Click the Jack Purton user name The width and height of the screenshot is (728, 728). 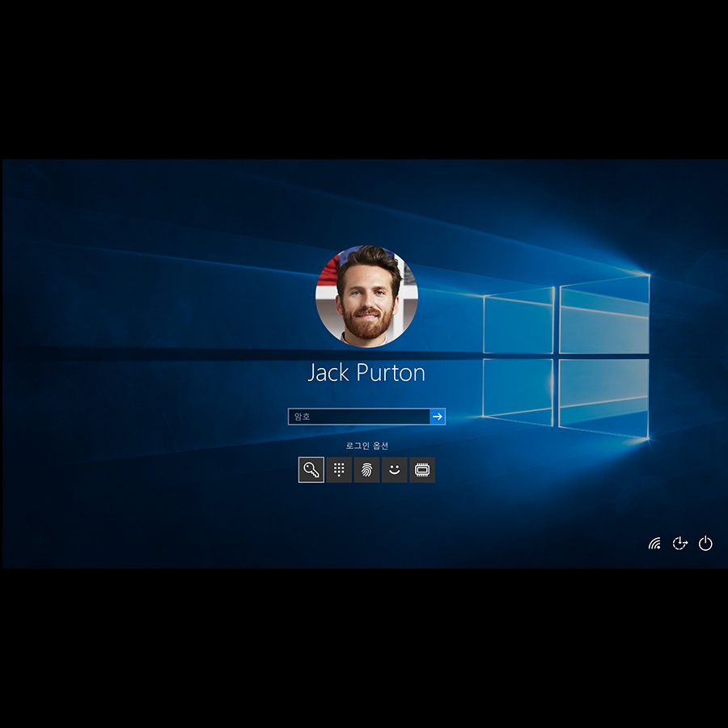tap(366, 372)
